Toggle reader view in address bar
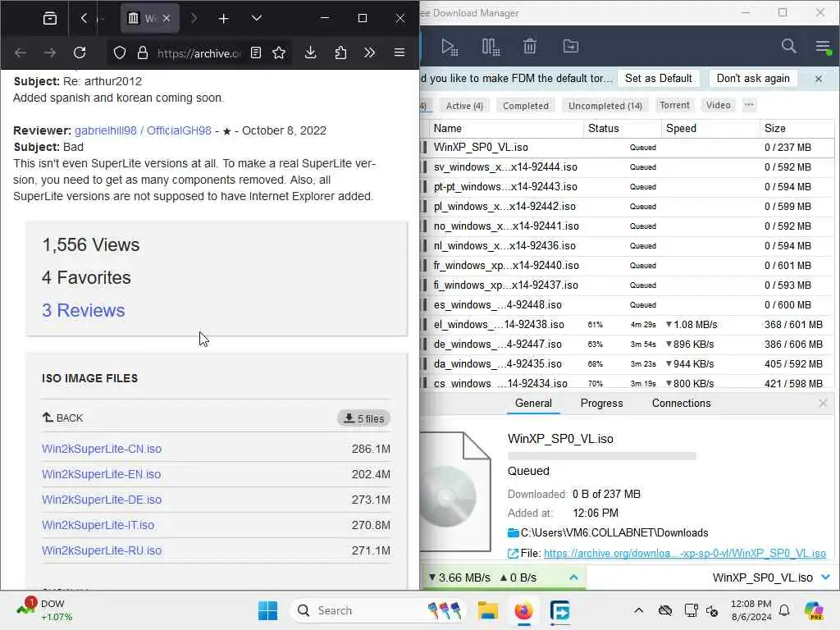The height and width of the screenshot is (630, 840). (256, 52)
